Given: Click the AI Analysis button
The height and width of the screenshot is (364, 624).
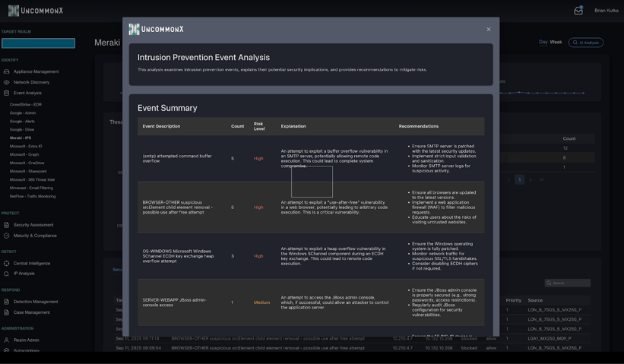Looking at the screenshot, I should point(585,43).
